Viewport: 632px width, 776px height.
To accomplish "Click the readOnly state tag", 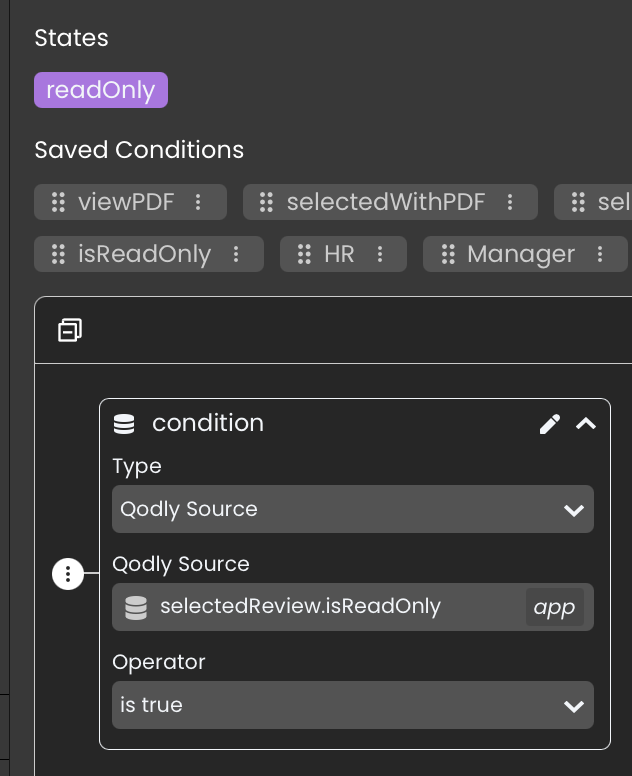I will (101, 90).
